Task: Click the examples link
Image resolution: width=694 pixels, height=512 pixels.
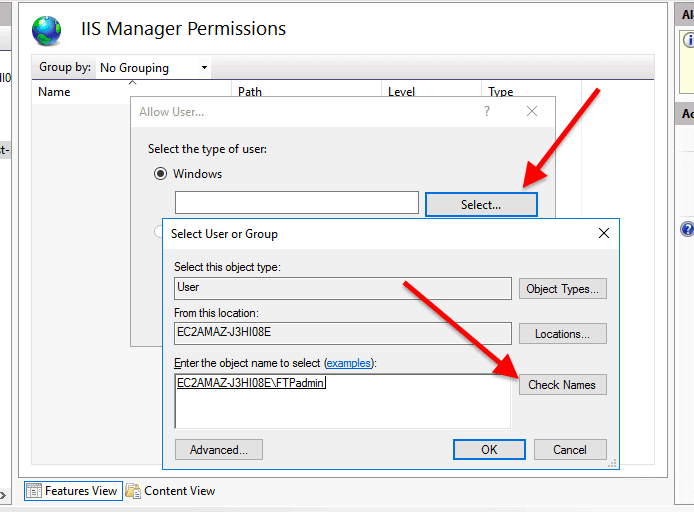Action: pos(347,363)
